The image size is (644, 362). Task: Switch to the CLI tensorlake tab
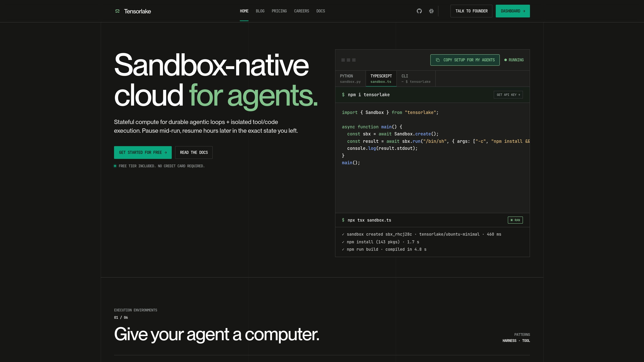416,79
